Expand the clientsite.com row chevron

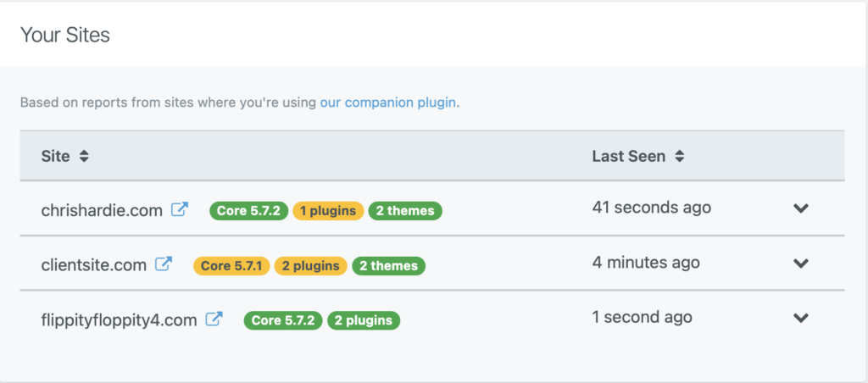(801, 264)
